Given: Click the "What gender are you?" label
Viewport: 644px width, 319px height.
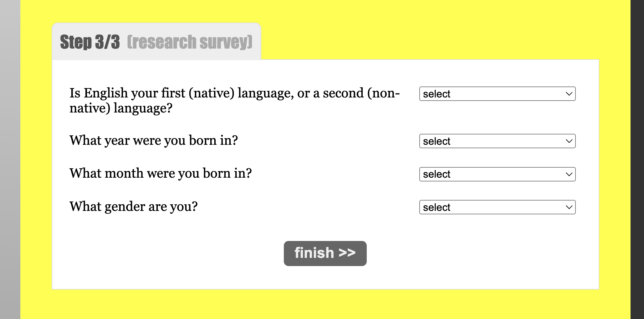Looking at the screenshot, I should [134, 207].
